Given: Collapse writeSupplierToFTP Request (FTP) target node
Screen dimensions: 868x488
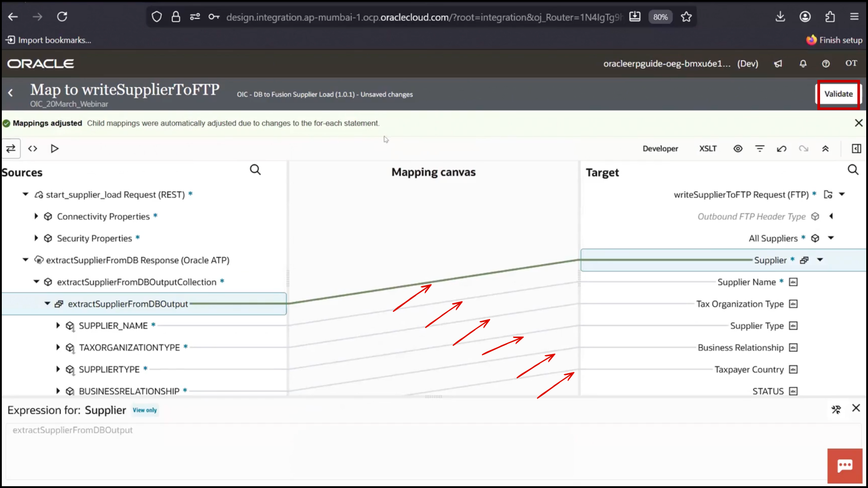Looking at the screenshot, I should [842, 194].
